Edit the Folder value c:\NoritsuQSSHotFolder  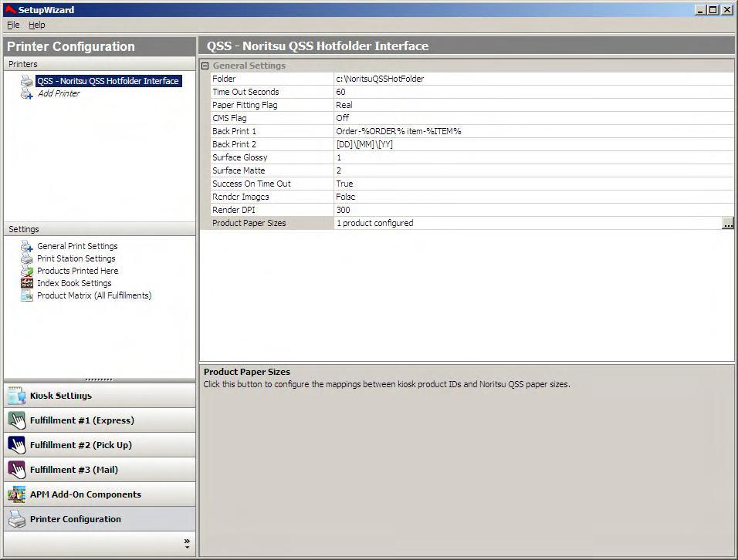[x=533, y=79]
